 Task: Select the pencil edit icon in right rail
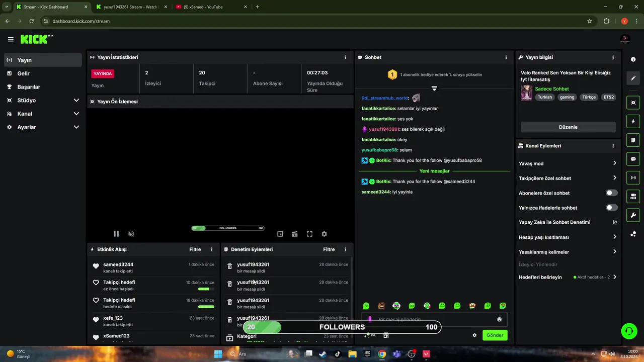pos(633,78)
